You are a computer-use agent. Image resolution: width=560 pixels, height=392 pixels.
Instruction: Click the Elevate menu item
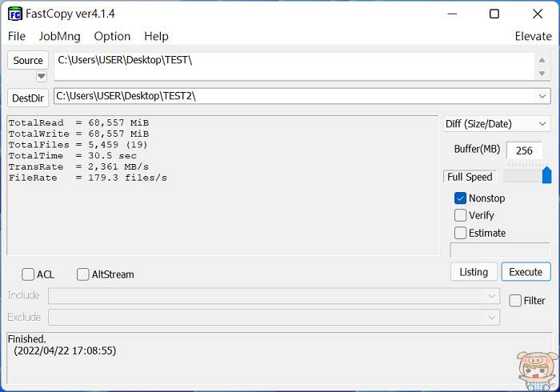point(534,37)
